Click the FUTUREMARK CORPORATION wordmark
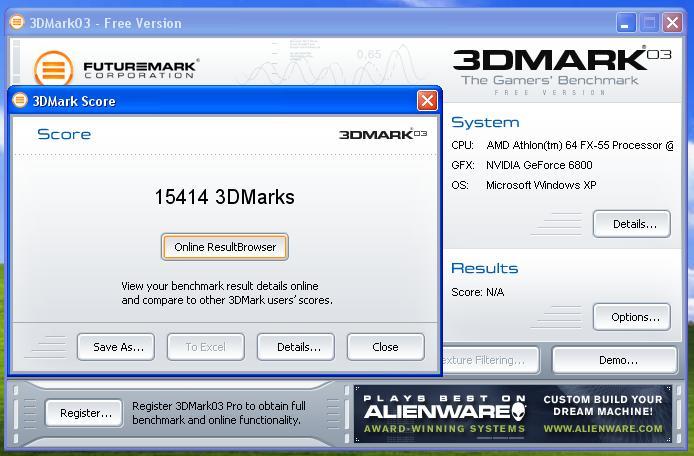Viewport: 694px width, 456px height. [x=140, y=70]
